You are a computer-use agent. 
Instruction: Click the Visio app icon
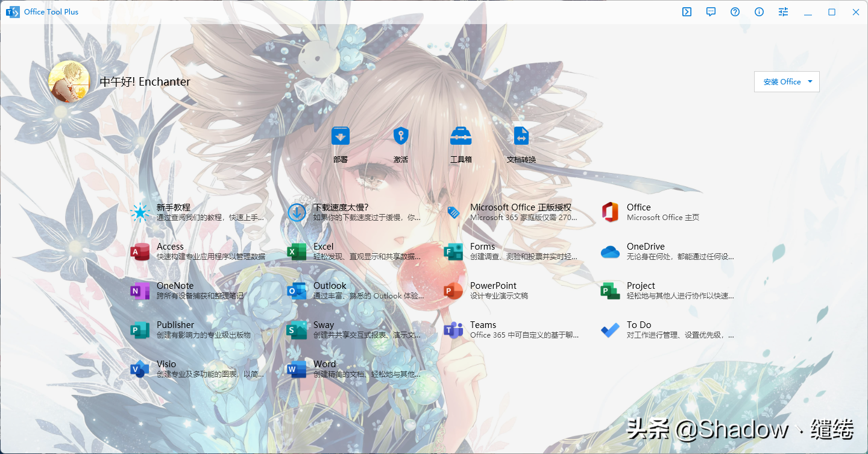140,369
